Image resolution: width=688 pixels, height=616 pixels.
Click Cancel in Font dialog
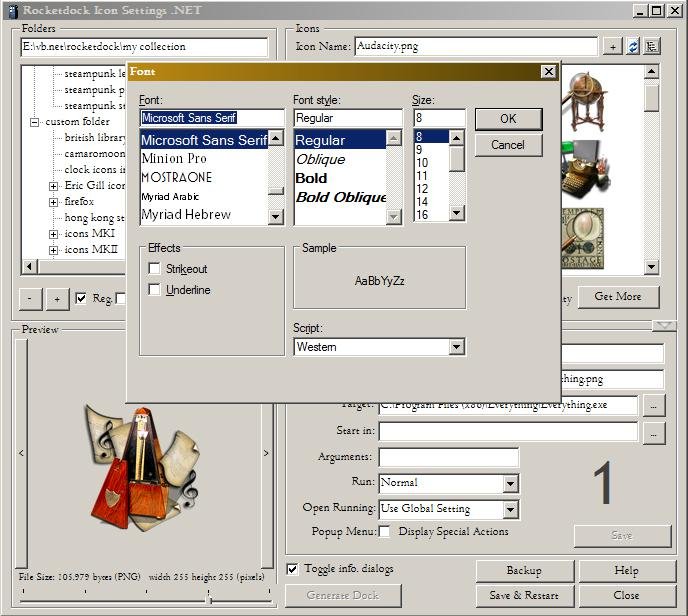click(509, 145)
